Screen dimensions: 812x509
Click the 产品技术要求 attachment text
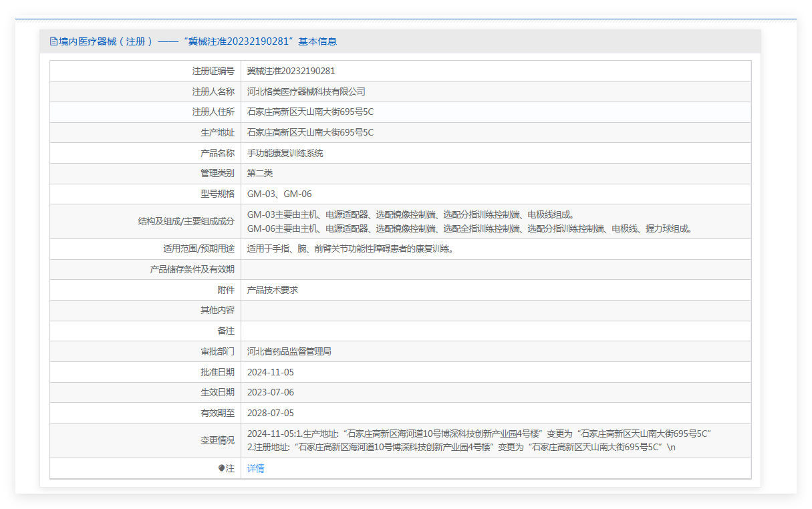tap(273, 291)
